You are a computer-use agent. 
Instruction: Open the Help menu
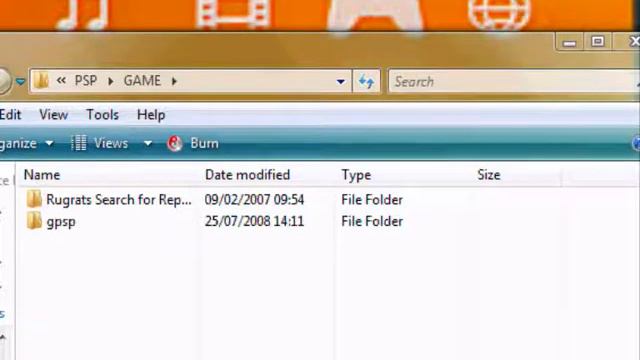(x=151, y=115)
